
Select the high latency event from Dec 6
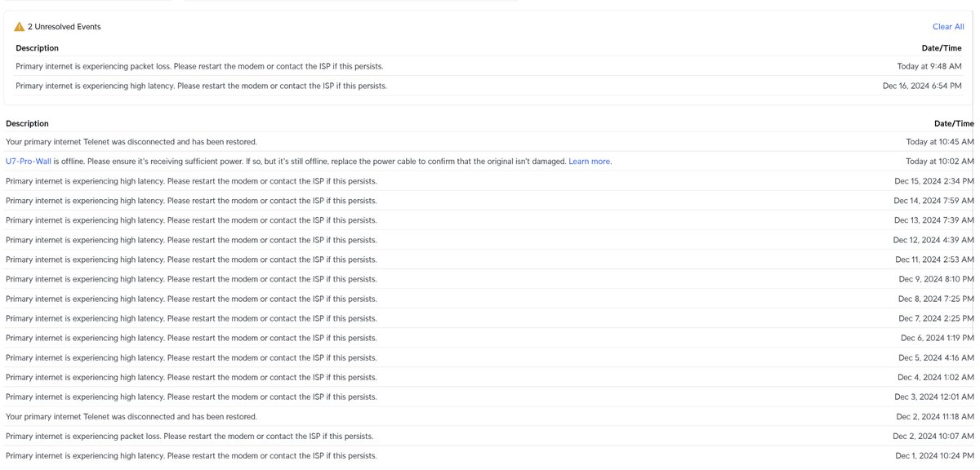point(489,338)
